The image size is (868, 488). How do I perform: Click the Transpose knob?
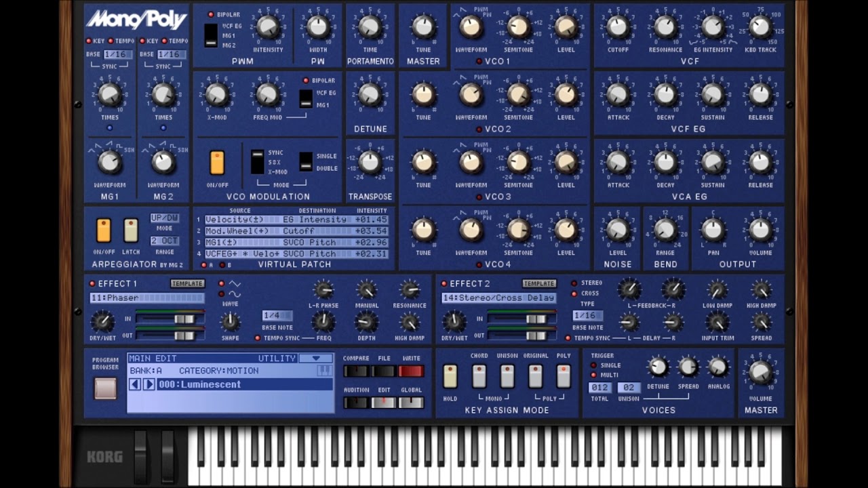[370, 162]
